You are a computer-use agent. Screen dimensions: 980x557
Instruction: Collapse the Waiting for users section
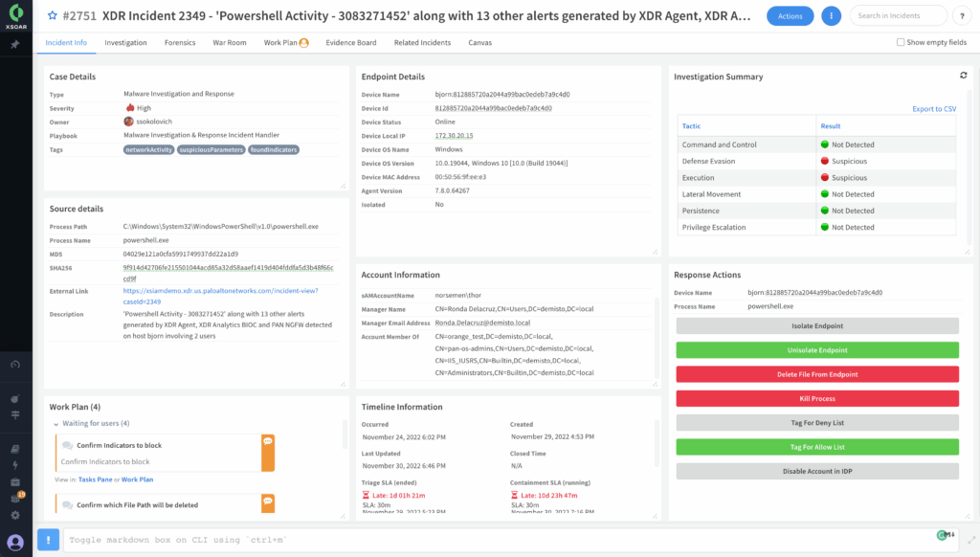pyautogui.click(x=56, y=423)
